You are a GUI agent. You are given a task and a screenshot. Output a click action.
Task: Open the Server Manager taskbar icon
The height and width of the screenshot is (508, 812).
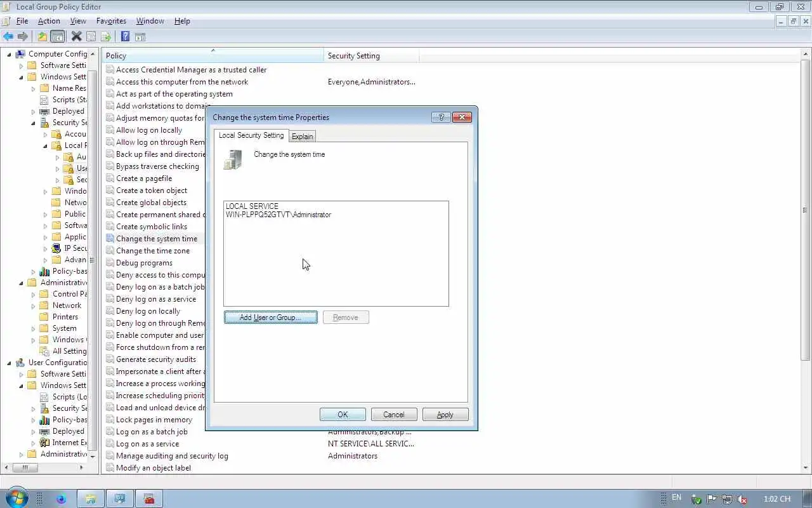[x=119, y=498]
